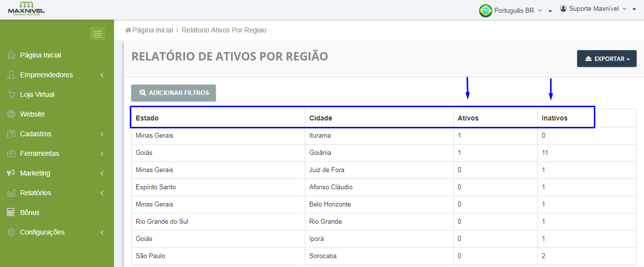Click the Ativos column header
Screen dimensions: 644x267
point(468,118)
